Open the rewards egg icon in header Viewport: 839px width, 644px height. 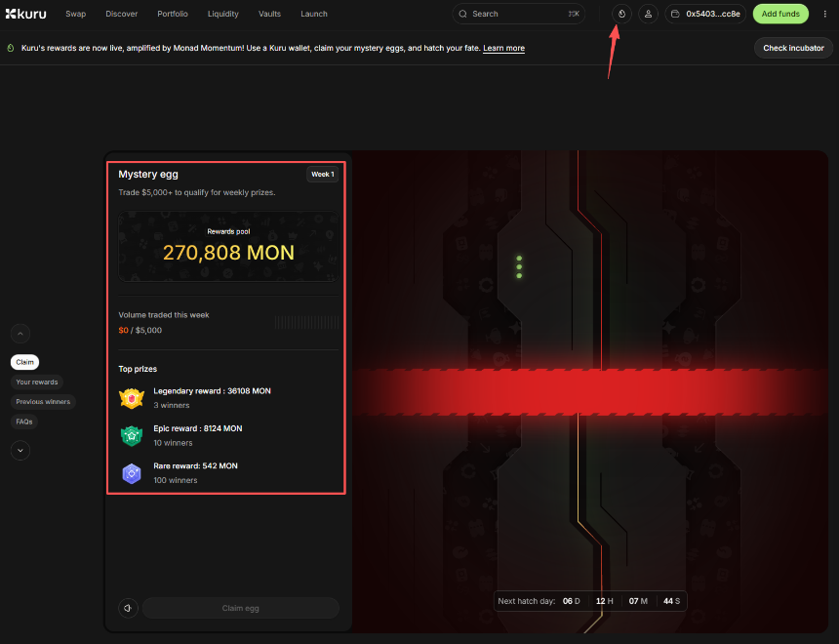[621, 14]
